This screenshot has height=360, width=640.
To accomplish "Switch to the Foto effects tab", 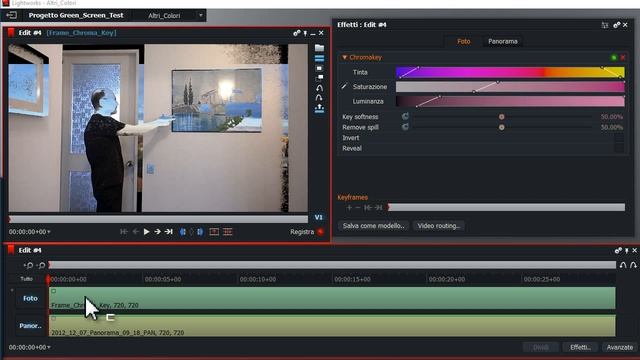I will pyautogui.click(x=464, y=41).
